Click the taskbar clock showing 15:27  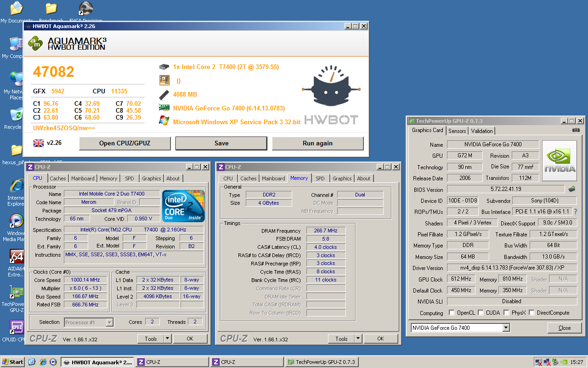click(577, 362)
